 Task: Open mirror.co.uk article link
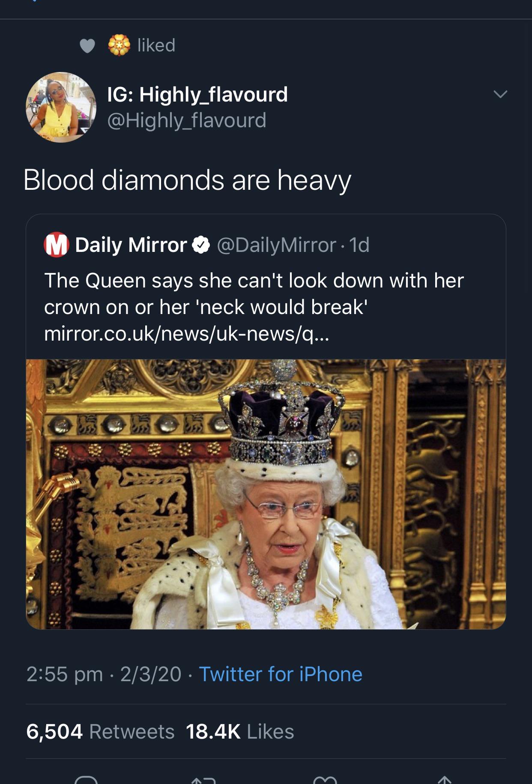[187, 334]
